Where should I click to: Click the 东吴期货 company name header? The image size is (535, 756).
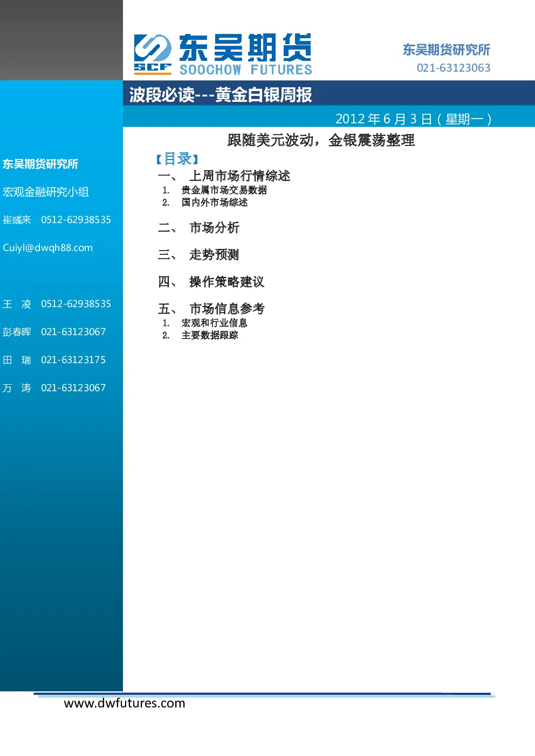245,47
